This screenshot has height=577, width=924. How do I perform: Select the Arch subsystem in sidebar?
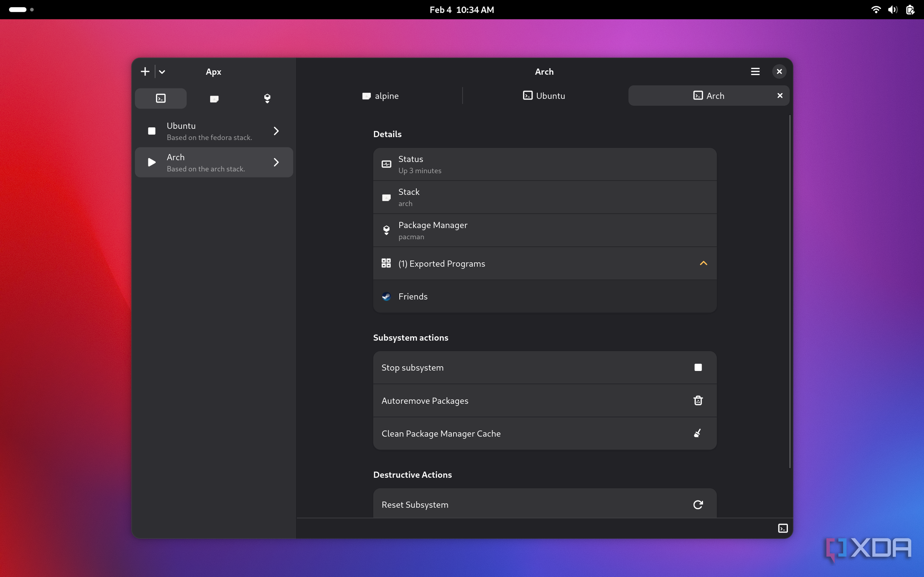[214, 162]
